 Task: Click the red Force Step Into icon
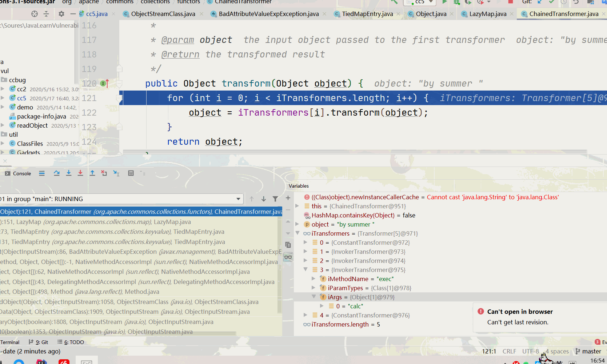[80, 173]
